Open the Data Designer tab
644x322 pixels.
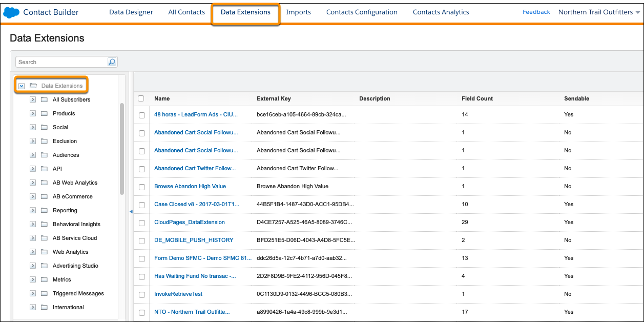[131, 12]
